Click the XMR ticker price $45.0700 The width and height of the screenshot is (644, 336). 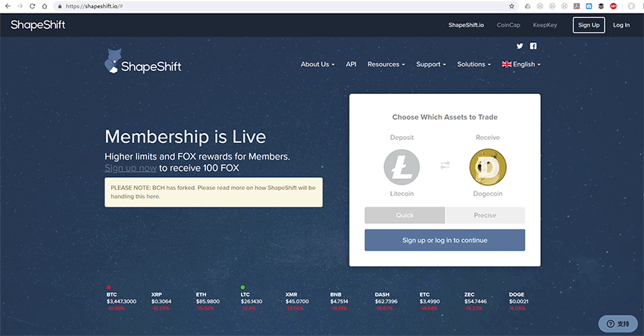pyautogui.click(x=297, y=301)
